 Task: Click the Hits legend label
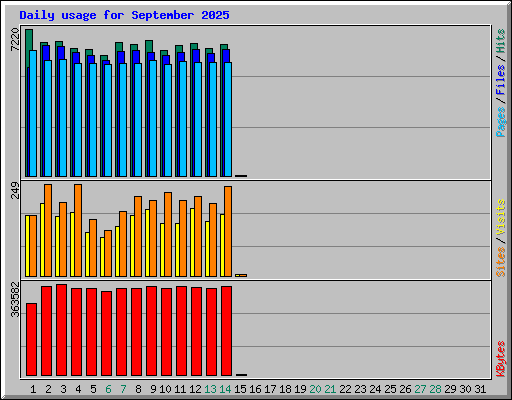tap(500, 41)
